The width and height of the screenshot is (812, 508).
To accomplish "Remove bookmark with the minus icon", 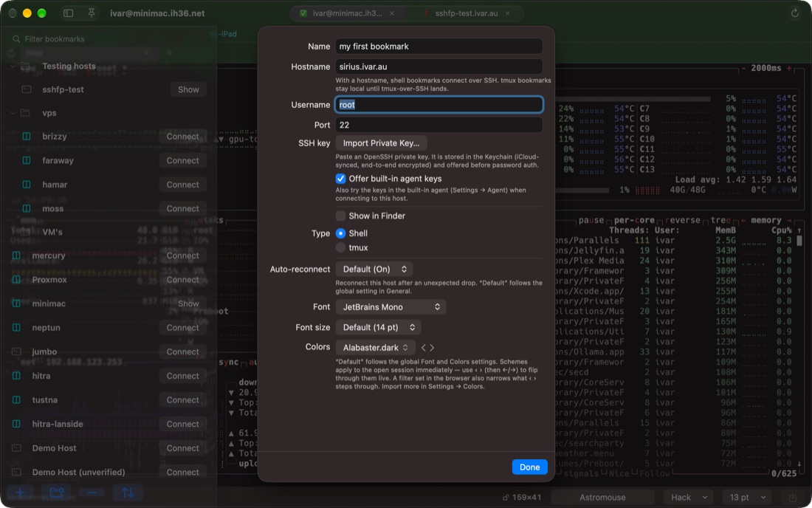I will (x=92, y=492).
